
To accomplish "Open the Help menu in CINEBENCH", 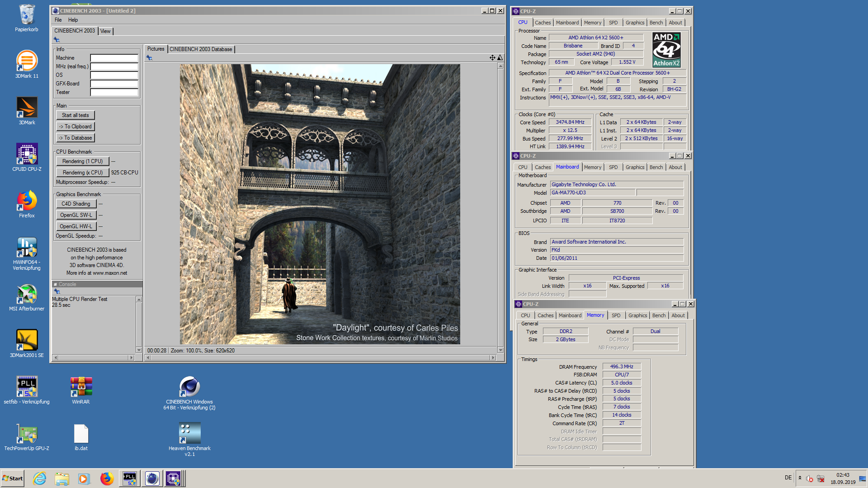I will [x=73, y=20].
